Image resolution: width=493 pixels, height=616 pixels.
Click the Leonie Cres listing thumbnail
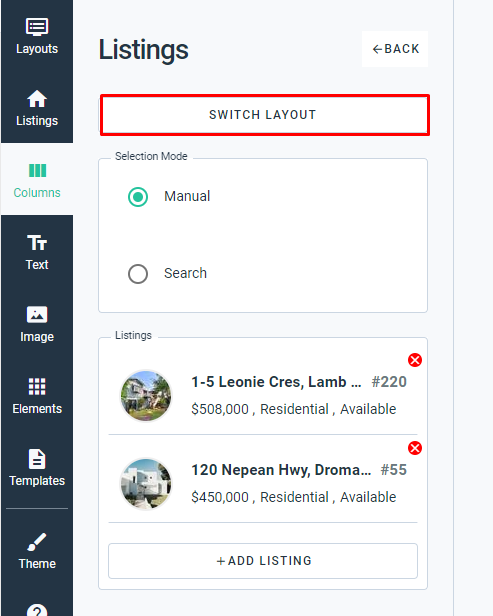pyautogui.click(x=146, y=396)
